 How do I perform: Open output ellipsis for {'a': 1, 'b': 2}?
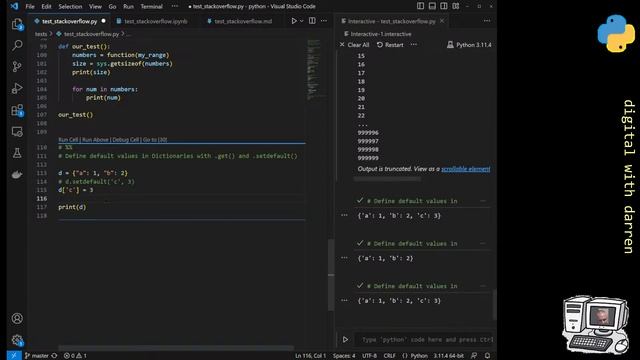344,258
